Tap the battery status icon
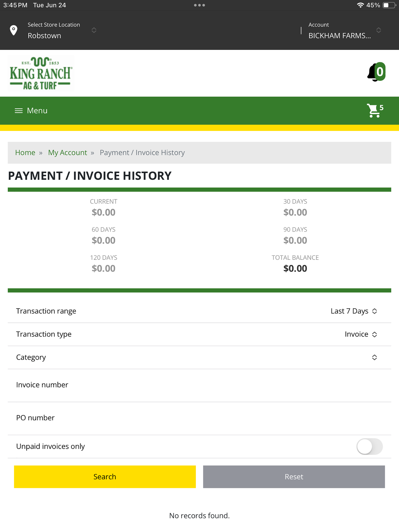 pyautogui.click(x=389, y=5)
